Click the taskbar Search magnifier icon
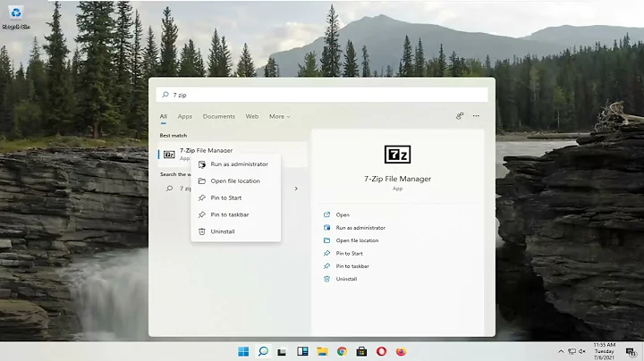Image resolution: width=644 pixels, height=361 pixels. tap(263, 351)
